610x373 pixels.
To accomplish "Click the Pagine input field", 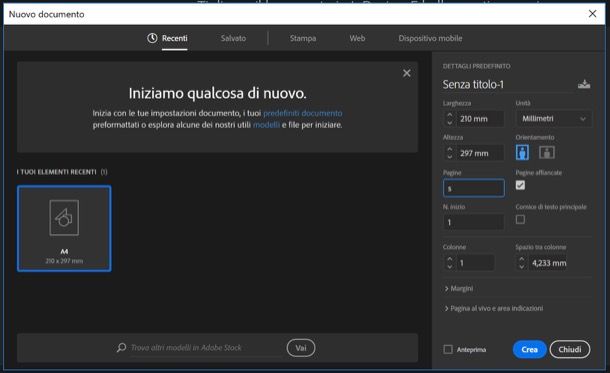I will point(473,188).
